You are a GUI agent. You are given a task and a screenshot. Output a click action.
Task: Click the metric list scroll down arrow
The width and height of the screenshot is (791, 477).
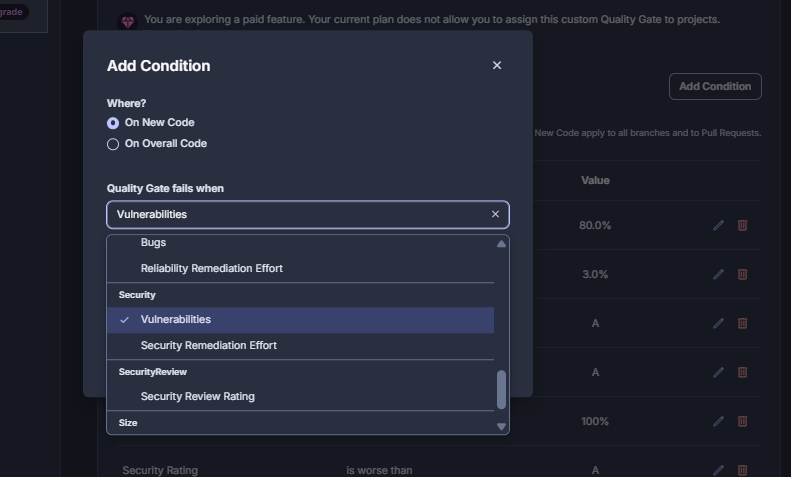pos(501,427)
